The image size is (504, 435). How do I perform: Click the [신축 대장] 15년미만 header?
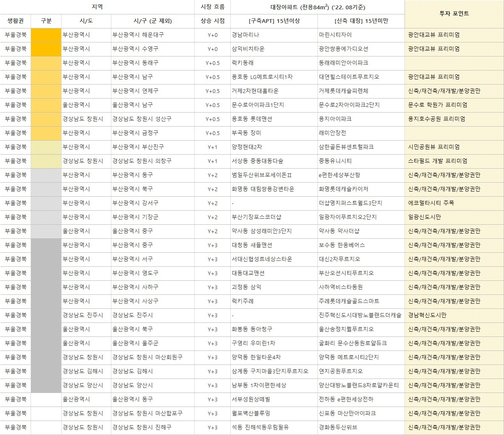[361, 21]
